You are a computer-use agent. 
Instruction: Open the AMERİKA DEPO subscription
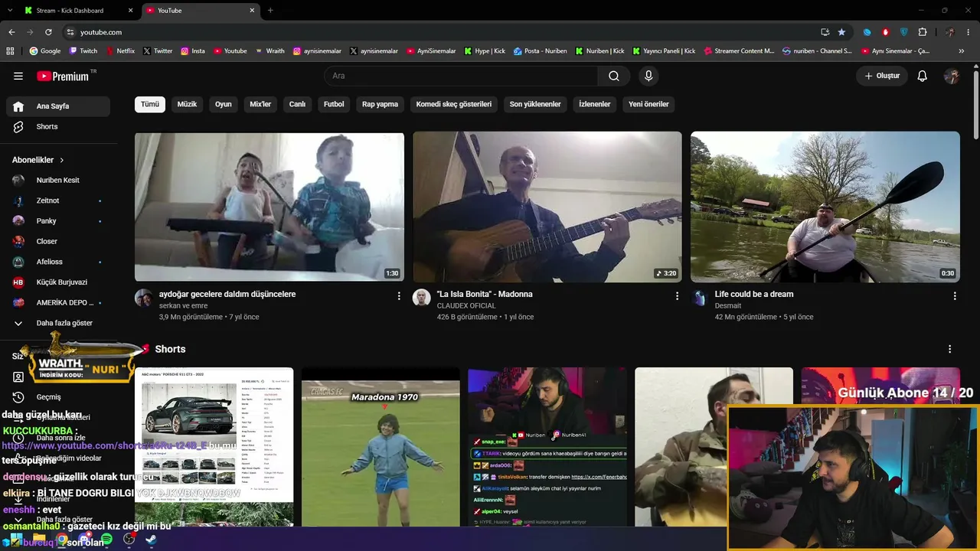[x=58, y=303]
